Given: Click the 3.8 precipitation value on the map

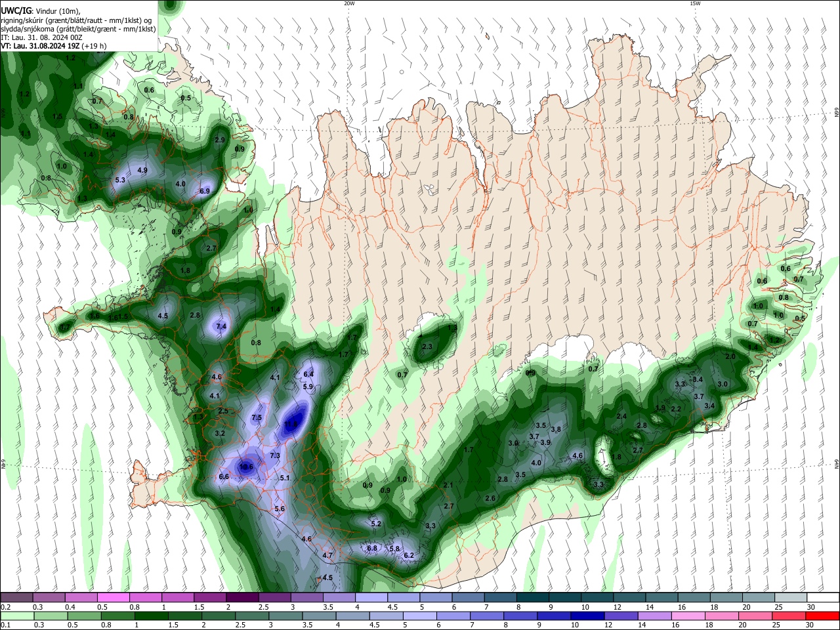Looking at the screenshot, I should point(556,430).
